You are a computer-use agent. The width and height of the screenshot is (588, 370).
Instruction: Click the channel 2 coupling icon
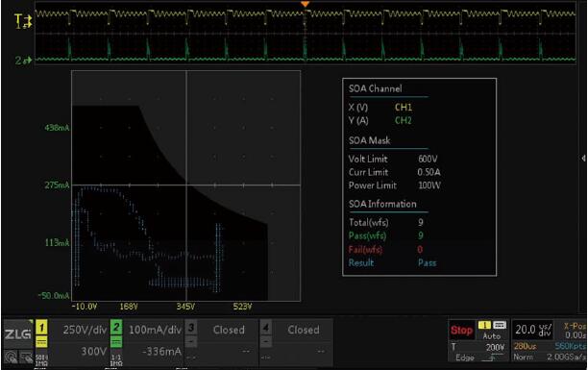point(116,342)
